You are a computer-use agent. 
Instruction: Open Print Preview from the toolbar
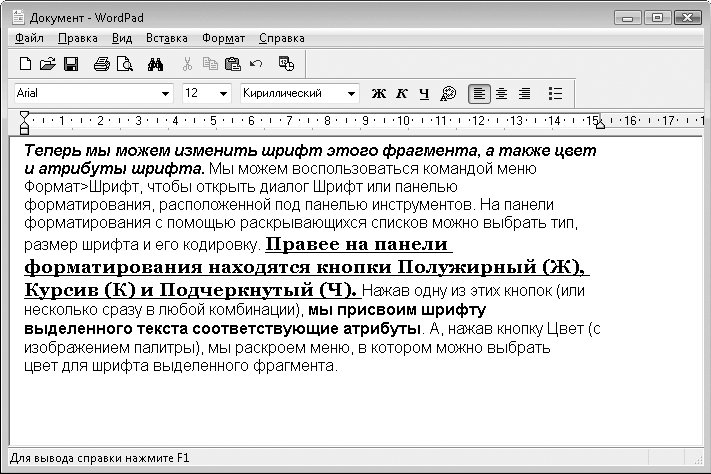124,64
